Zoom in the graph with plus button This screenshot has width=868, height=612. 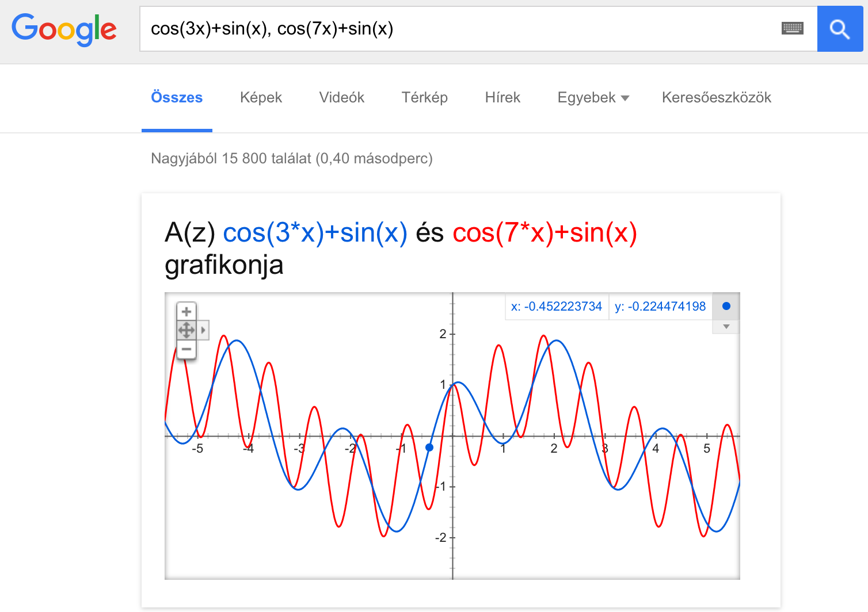point(186,311)
